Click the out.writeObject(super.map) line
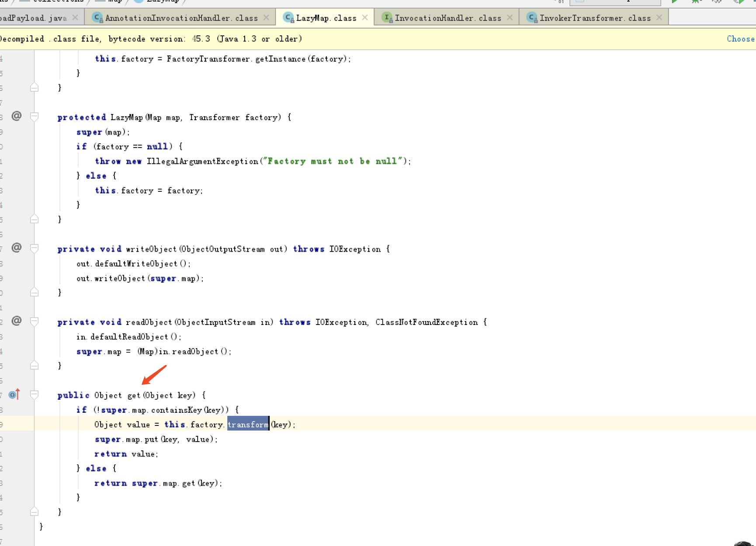This screenshot has height=546, width=756. 140,279
